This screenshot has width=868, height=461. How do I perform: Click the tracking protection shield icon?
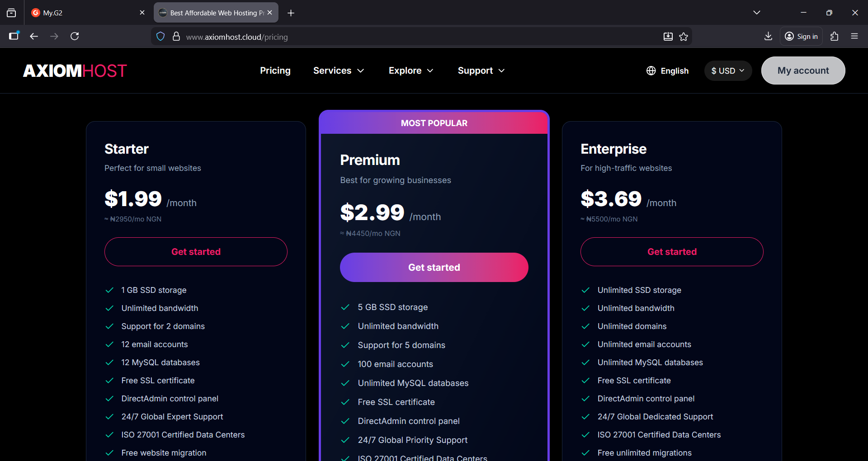[x=160, y=37]
